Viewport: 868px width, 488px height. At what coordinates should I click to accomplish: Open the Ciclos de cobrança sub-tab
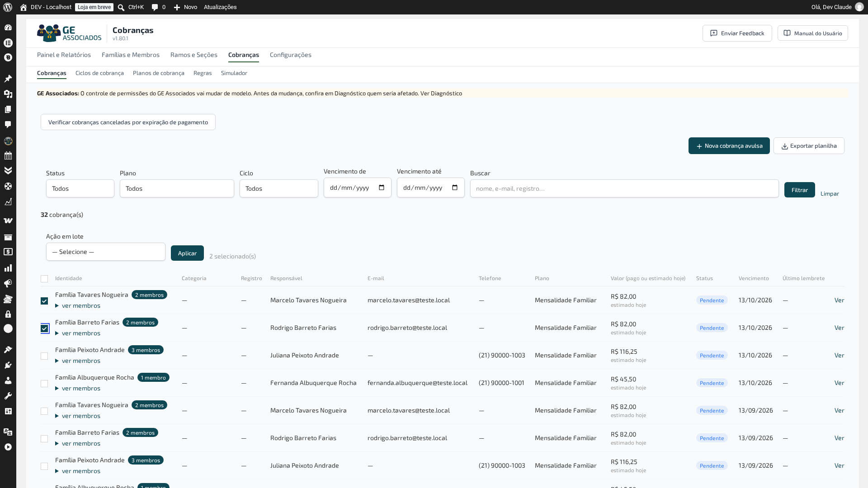(99, 73)
